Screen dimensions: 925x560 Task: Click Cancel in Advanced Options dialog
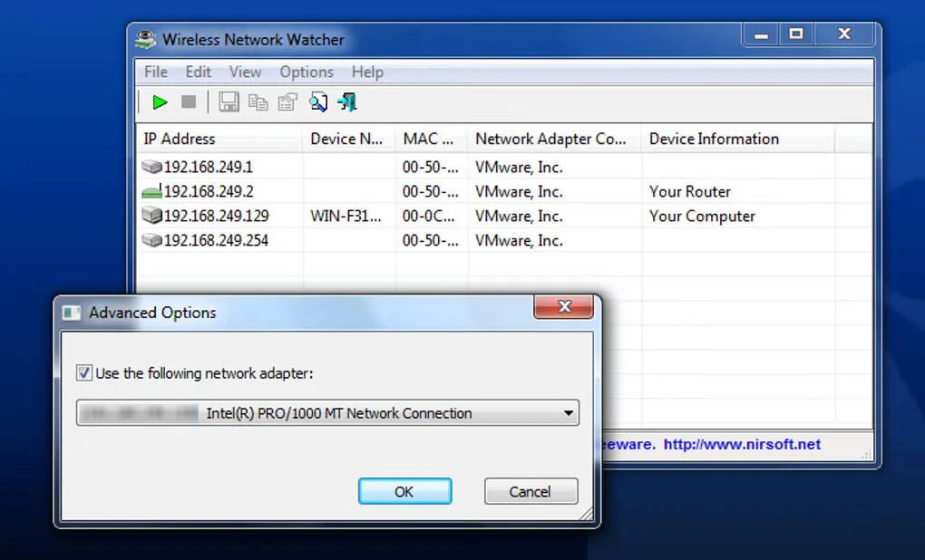point(531,492)
